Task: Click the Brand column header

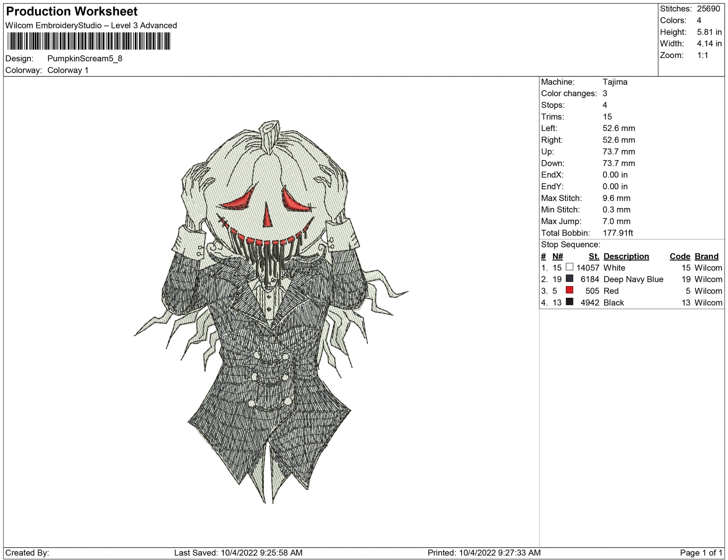Action: (x=706, y=257)
